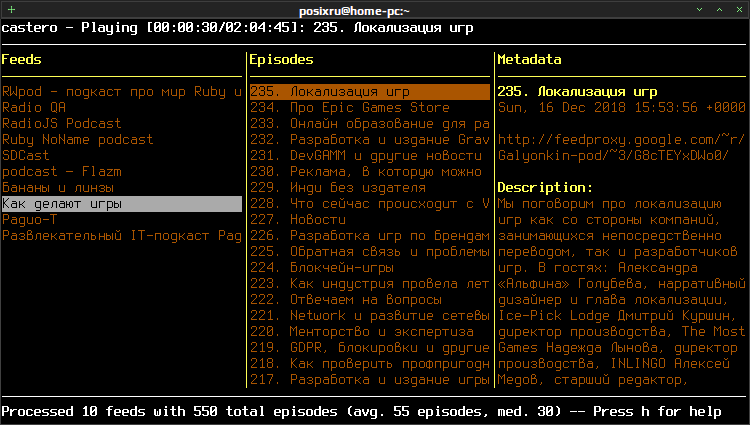Select episode '232. Разработка и издание Grav'
The height and width of the screenshot is (425, 750).
pos(370,140)
